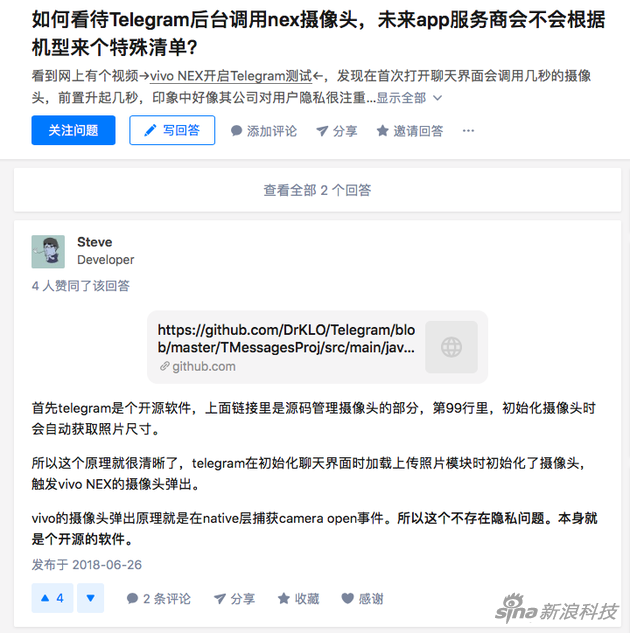This screenshot has height=633, width=630.
Task: Click the heart 感谢 icon
Action: [x=347, y=598]
